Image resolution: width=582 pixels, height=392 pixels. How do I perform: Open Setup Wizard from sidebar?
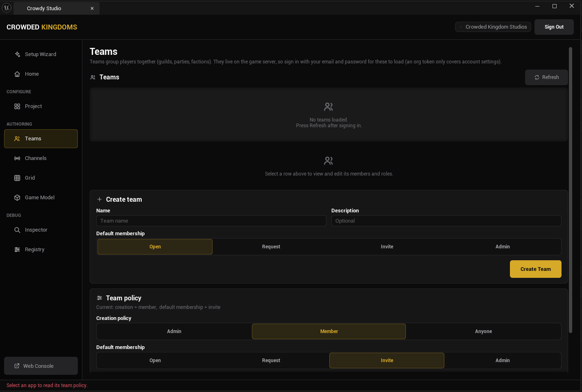point(41,54)
